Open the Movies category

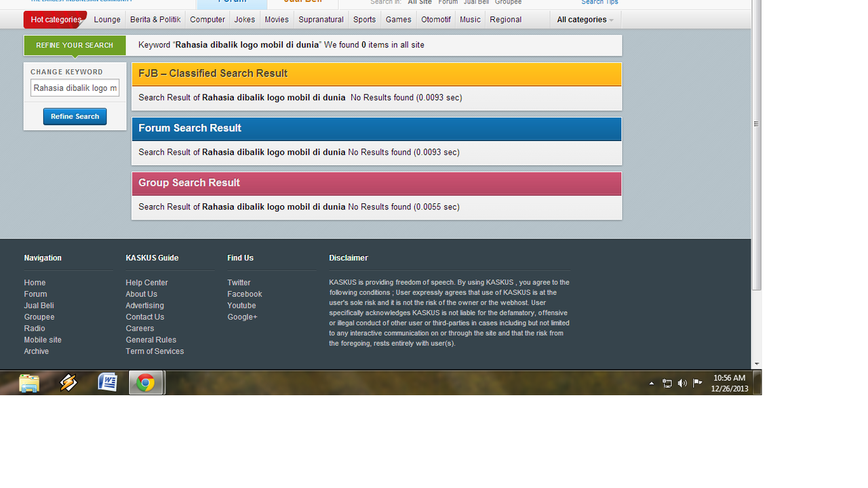click(x=277, y=20)
